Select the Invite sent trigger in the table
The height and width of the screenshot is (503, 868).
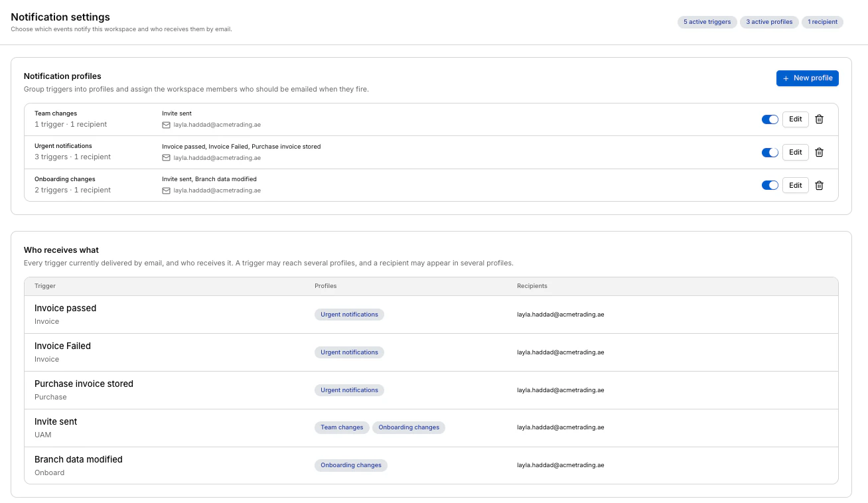[56, 422]
